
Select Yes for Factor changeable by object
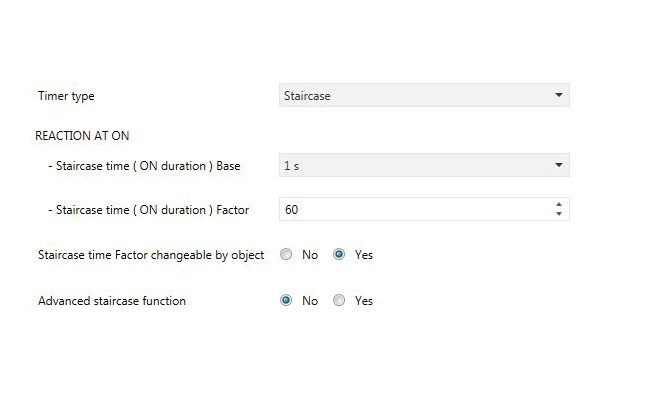[339, 255]
